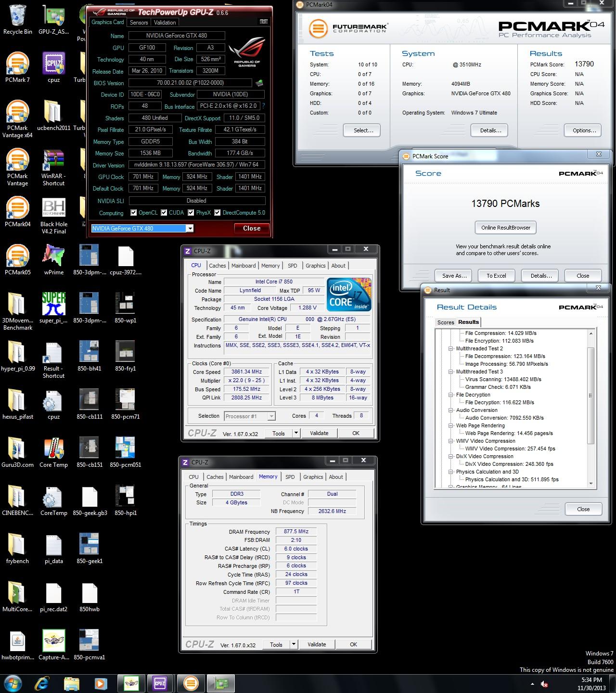Toggle CUDA checkbox in GPU-Z
Screen dimensions: 616x693
tap(164, 213)
